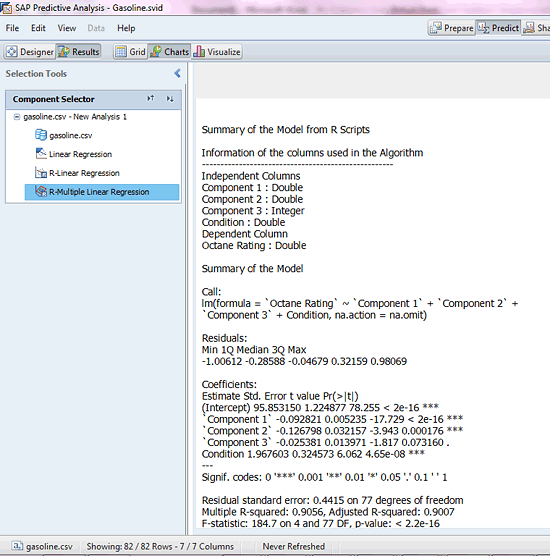Viewport: 550px width, 556px height.
Task: Collapse the Selection Tools panel with the chevron
Action: [x=177, y=73]
